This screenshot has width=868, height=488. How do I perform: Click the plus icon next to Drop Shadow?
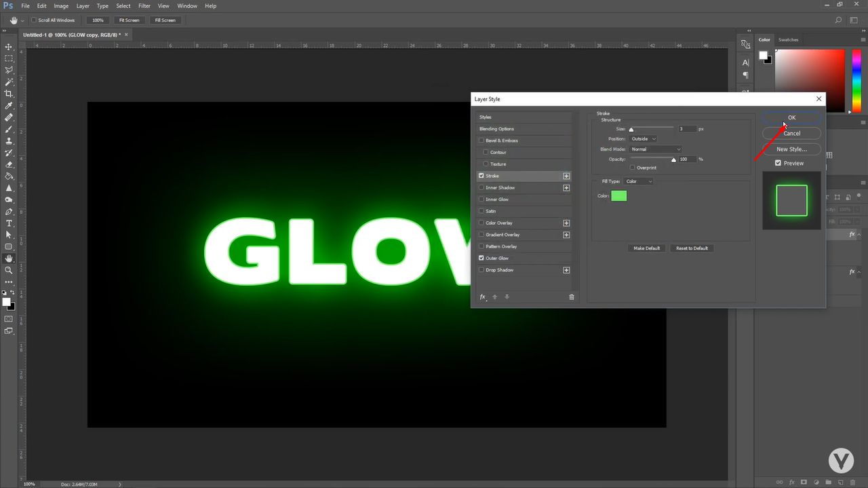click(x=566, y=270)
